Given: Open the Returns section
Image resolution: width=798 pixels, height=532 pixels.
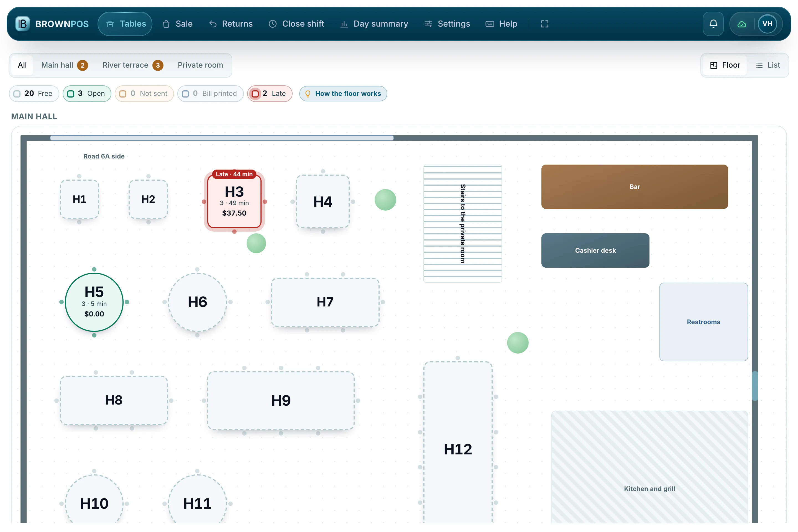Looking at the screenshot, I should [x=231, y=24].
